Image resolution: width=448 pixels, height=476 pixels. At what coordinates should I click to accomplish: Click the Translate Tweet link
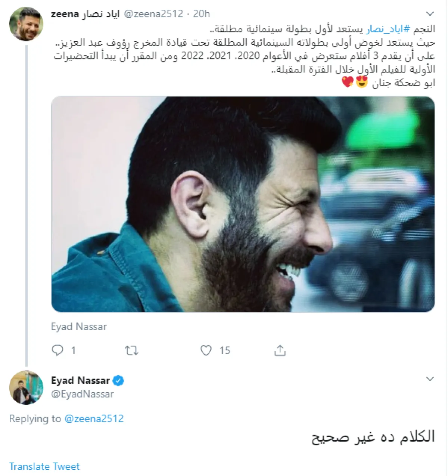pyautogui.click(x=44, y=467)
